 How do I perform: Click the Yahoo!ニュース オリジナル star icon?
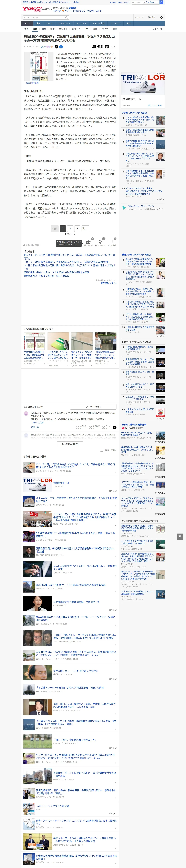(124, 208)
